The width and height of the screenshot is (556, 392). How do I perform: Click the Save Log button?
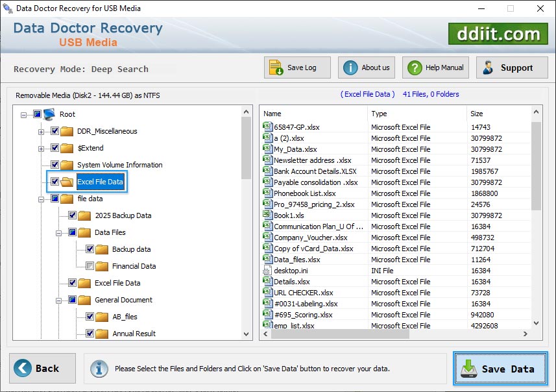(297, 67)
